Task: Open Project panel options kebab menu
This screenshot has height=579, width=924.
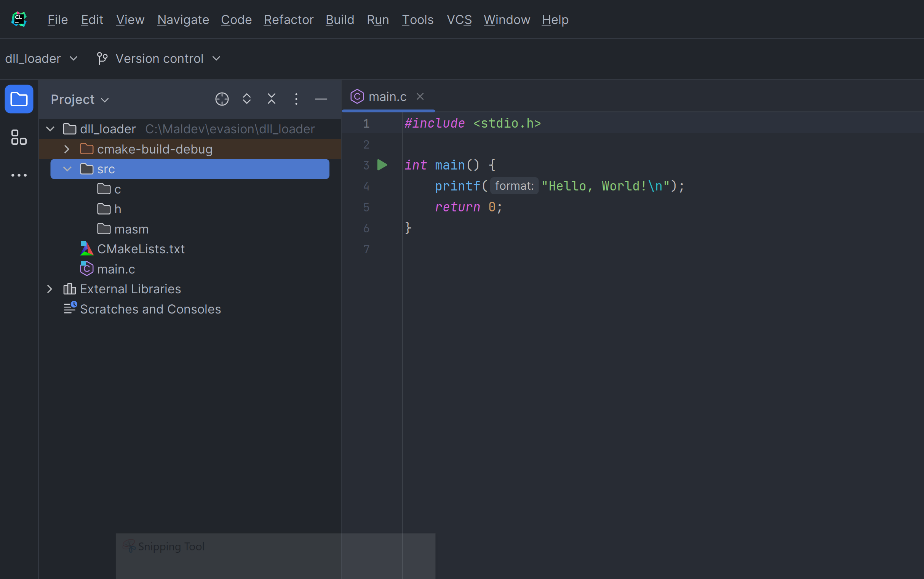Action: pos(296,99)
